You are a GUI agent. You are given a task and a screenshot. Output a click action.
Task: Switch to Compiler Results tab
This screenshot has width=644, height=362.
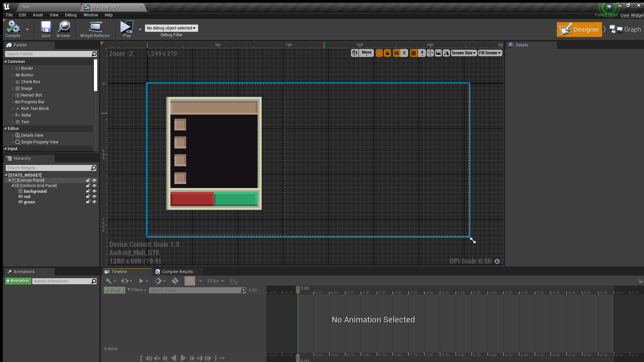(177, 272)
